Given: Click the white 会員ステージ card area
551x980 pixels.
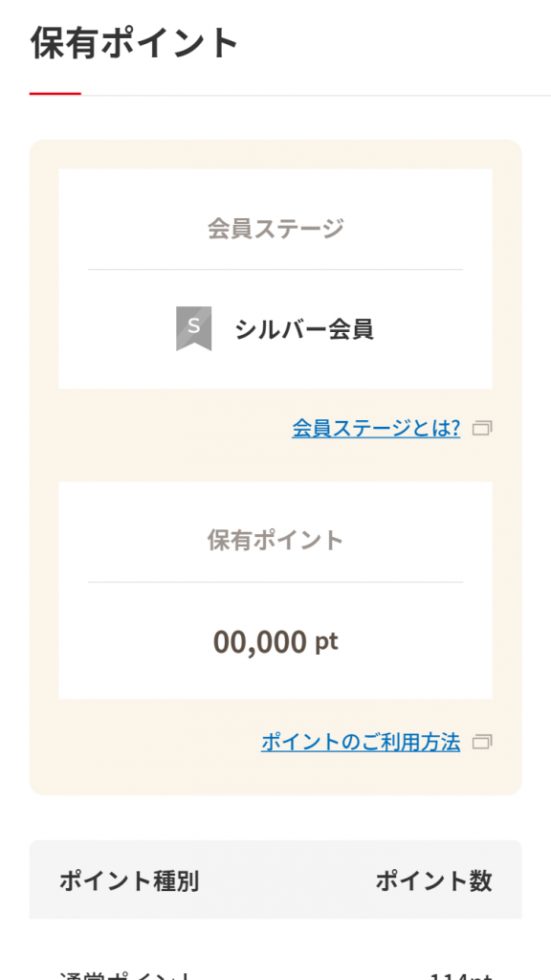Looking at the screenshot, I should tap(275, 278).
